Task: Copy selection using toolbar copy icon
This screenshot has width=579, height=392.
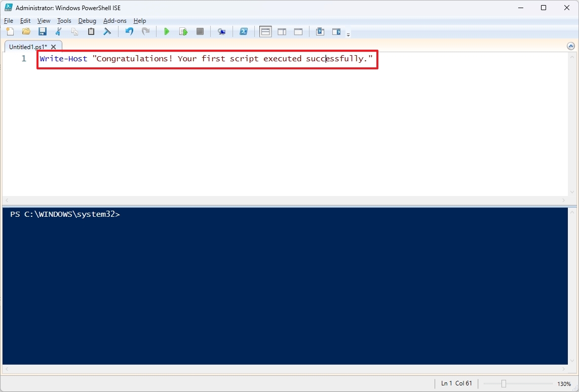Action: click(x=74, y=32)
